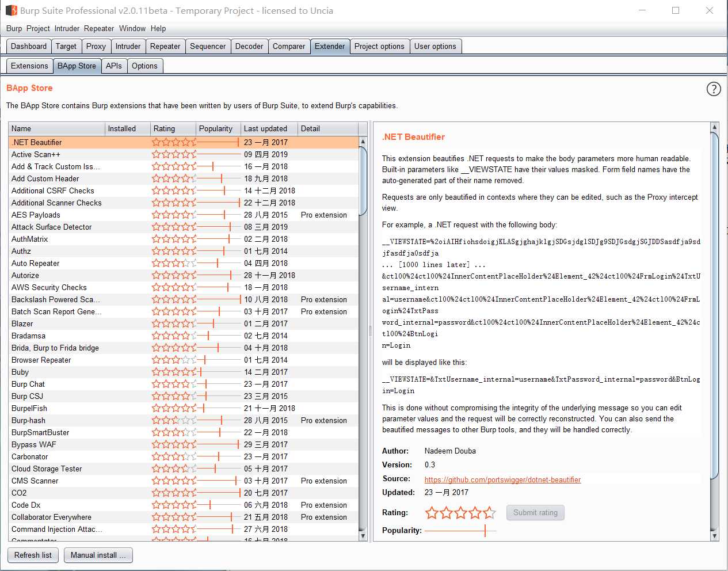
Task: Switch to the Comparer tab
Action: pyautogui.click(x=289, y=46)
